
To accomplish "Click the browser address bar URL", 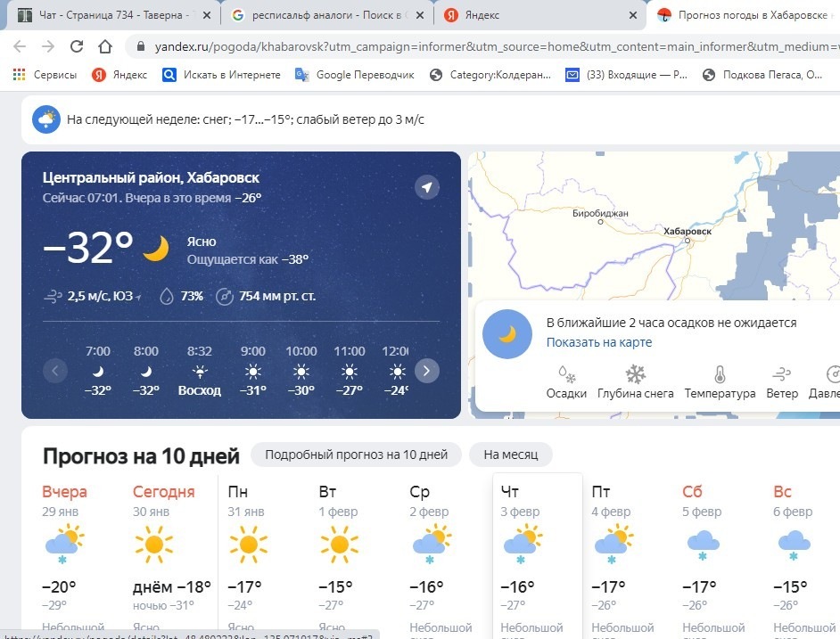I will [x=496, y=46].
